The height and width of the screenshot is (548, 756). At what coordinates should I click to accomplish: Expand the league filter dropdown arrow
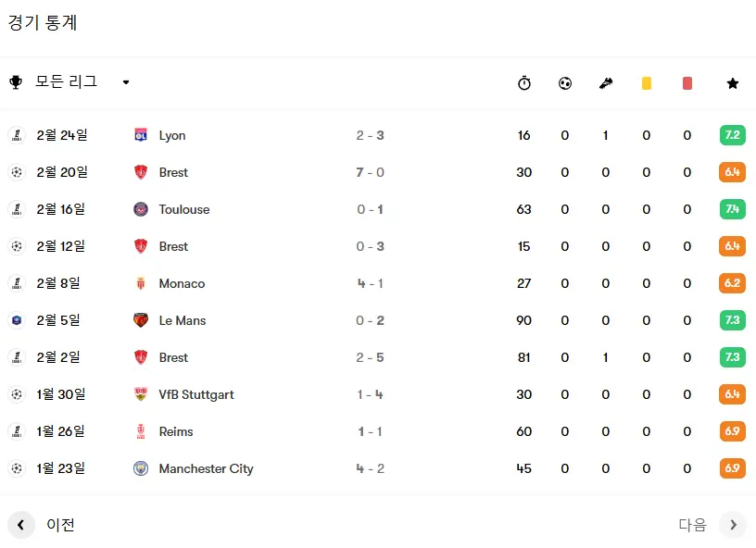click(126, 82)
